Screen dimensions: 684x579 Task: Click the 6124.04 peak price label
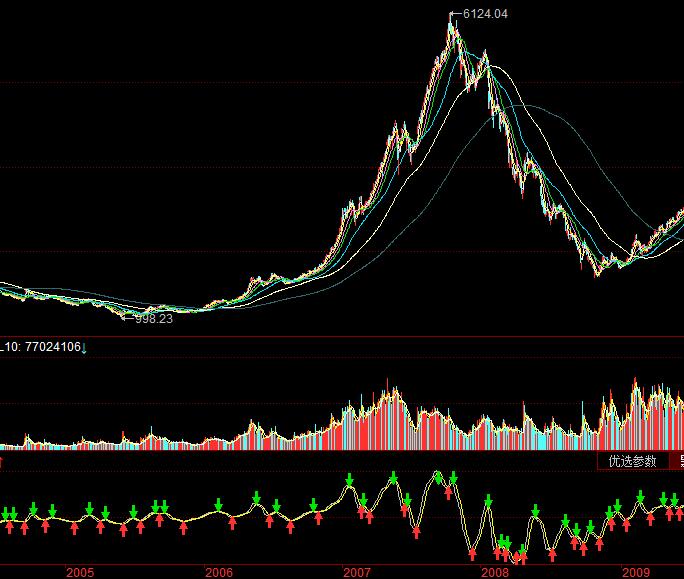(x=485, y=14)
